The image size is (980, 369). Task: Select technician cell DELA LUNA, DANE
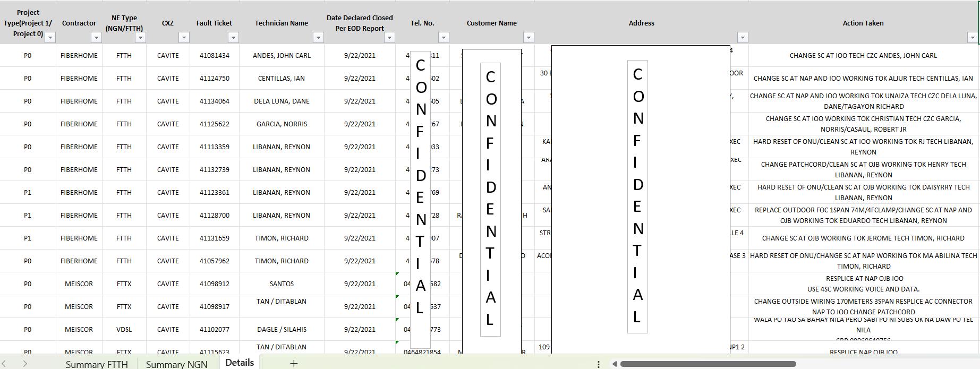pos(282,101)
